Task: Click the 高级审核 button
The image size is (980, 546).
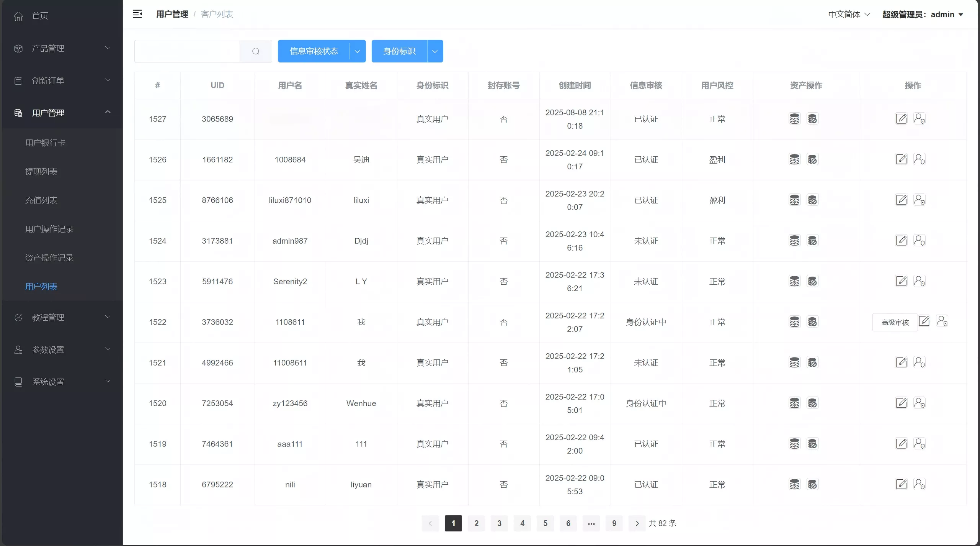Action: pos(895,322)
